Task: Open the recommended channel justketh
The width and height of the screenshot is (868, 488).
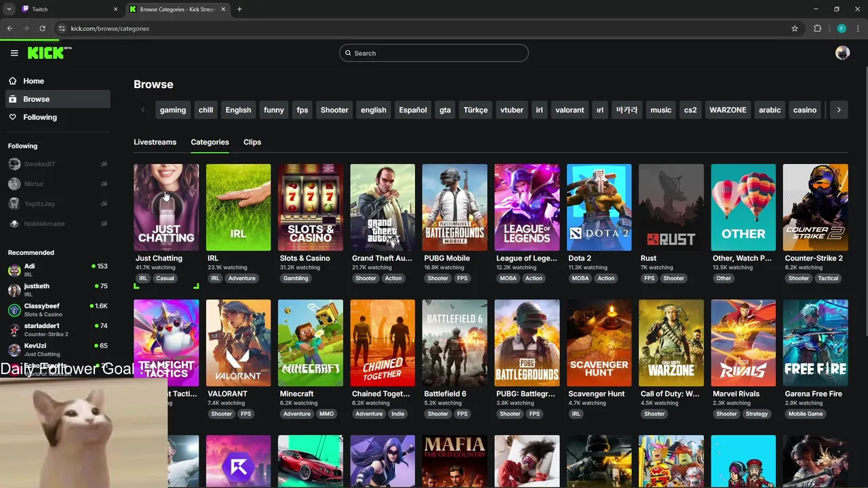Action: (58, 290)
